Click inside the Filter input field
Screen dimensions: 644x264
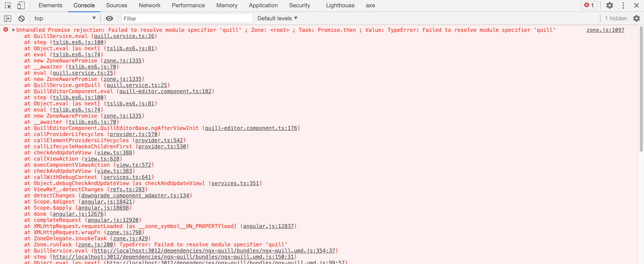click(x=187, y=18)
